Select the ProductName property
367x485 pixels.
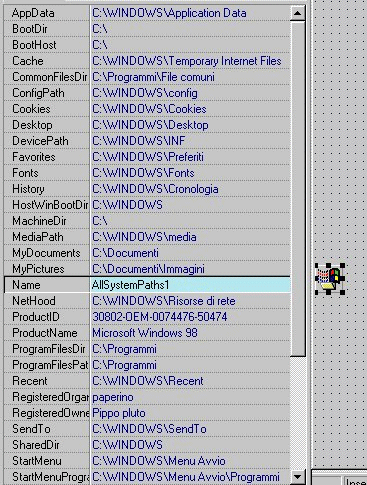45,333
